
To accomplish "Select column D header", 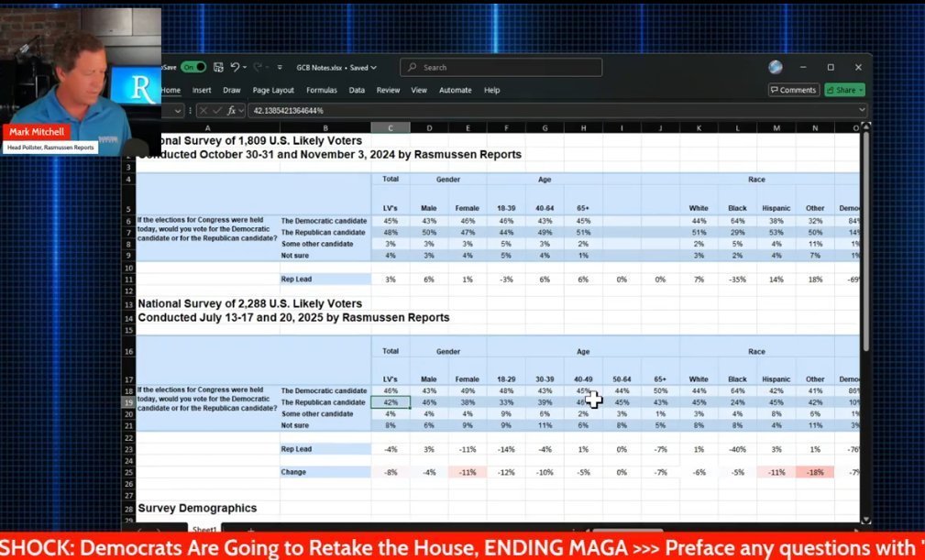I will [x=429, y=128].
